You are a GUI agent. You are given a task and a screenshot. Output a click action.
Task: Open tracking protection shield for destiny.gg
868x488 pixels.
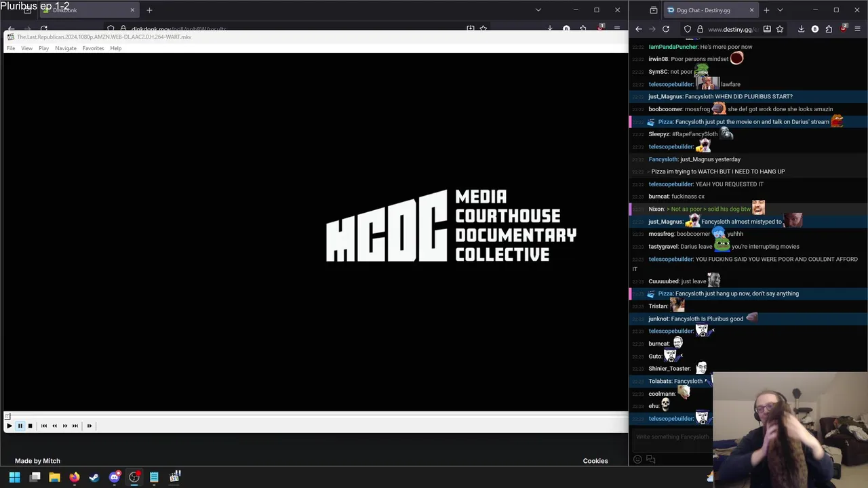[688, 29]
